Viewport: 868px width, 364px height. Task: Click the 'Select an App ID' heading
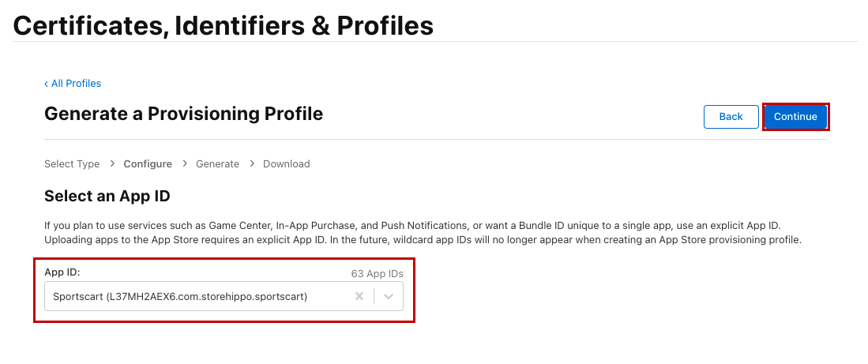[107, 196]
